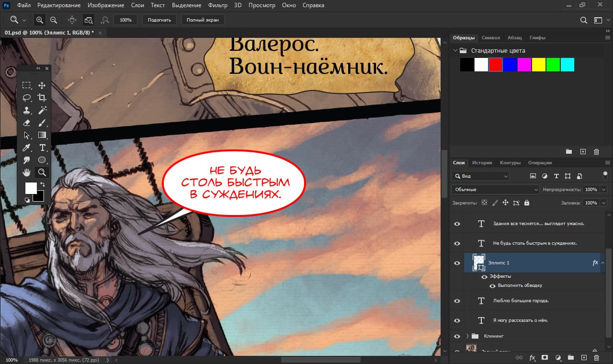Hide the Выполнить обводку stroke effect
613x364 pixels.
click(492, 285)
